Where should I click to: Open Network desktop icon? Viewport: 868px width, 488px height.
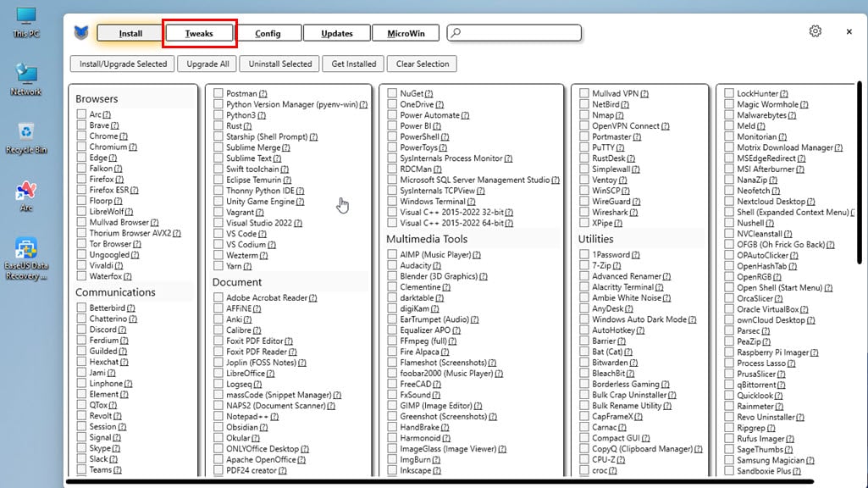(26, 80)
